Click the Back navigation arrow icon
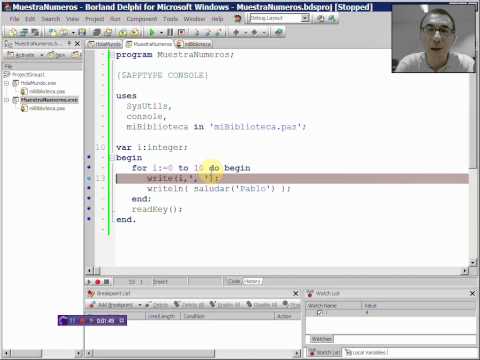Screen dimensions: 480x360 coord(236,32)
